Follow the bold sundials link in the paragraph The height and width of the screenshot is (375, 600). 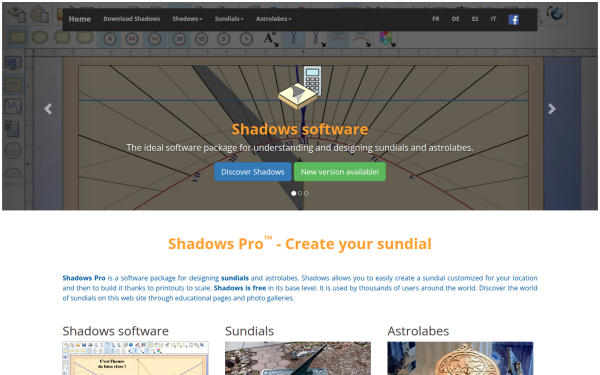coord(235,278)
